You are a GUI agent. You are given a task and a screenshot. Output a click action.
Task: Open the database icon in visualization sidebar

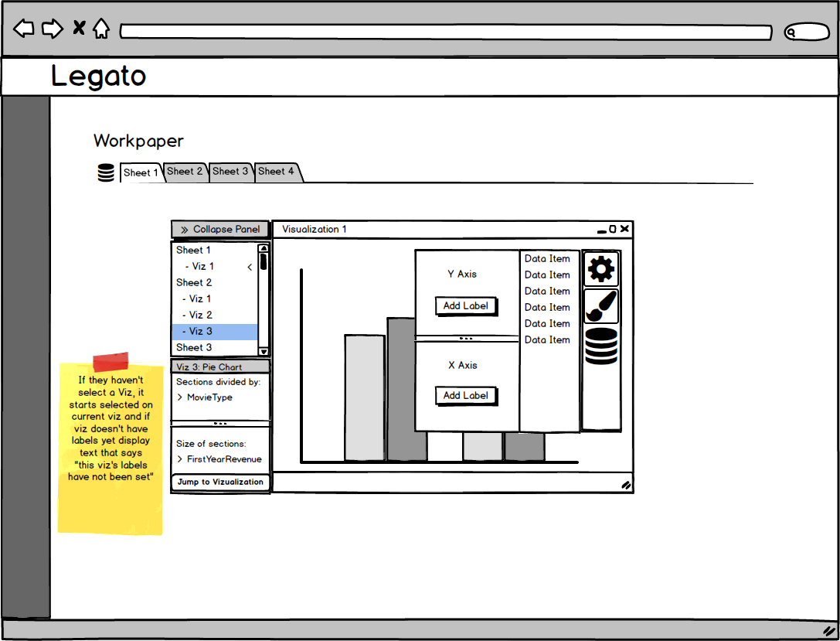tap(601, 346)
